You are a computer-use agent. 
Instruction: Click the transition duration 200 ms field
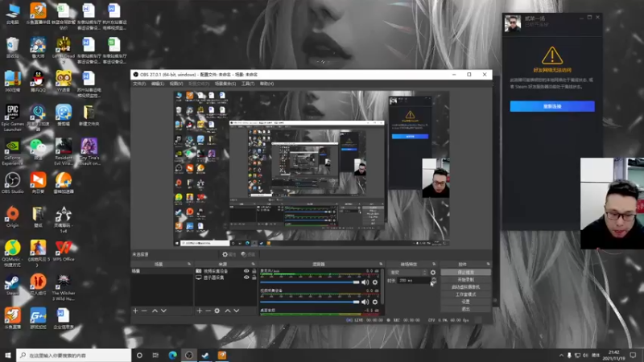point(414,280)
